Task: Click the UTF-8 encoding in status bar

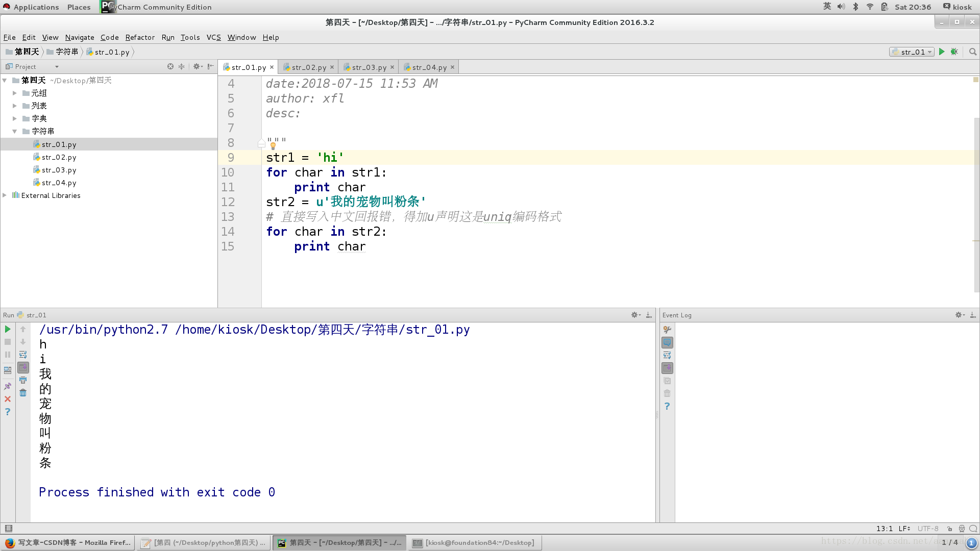Action: (927, 529)
